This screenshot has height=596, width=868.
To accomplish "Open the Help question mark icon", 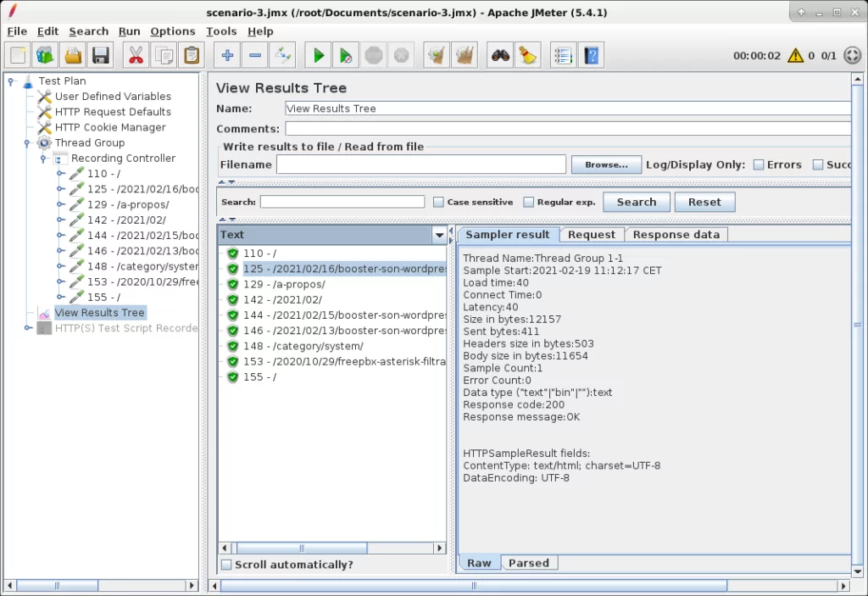I will tap(591, 55).
